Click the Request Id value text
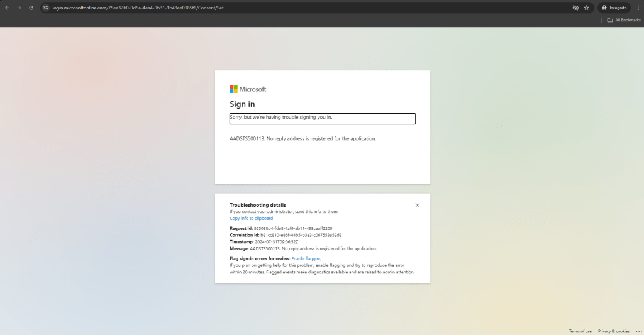 (292, 228)
